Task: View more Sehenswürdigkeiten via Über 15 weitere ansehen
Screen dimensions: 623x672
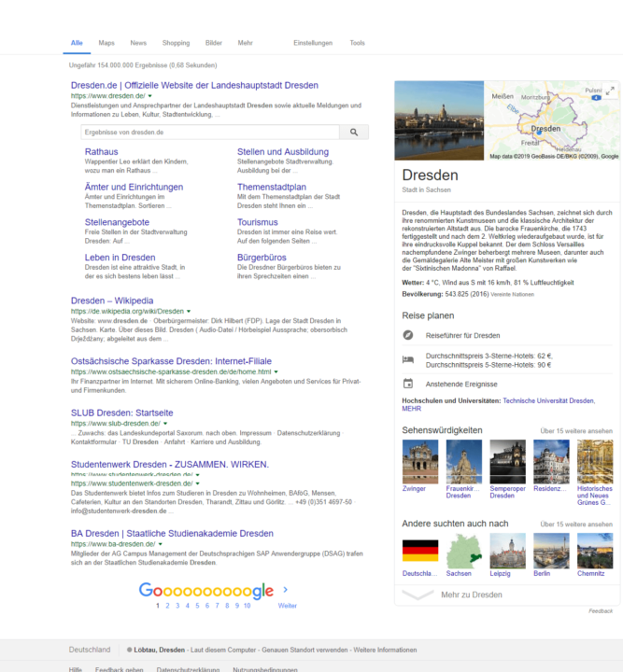Action: click(576, 430)
